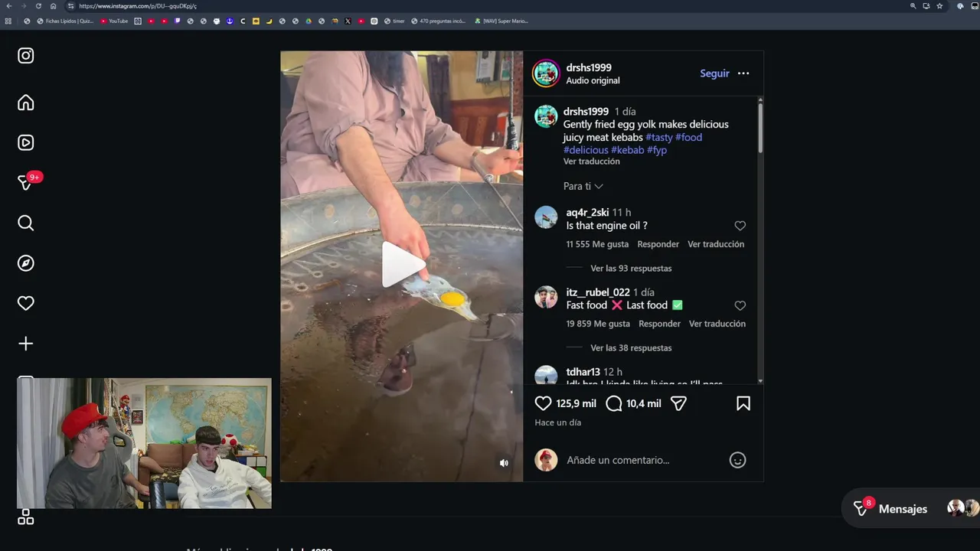This screenshot has width=980, height=551.
Task: Create a new post with plus icon
Action: (26, 344)
